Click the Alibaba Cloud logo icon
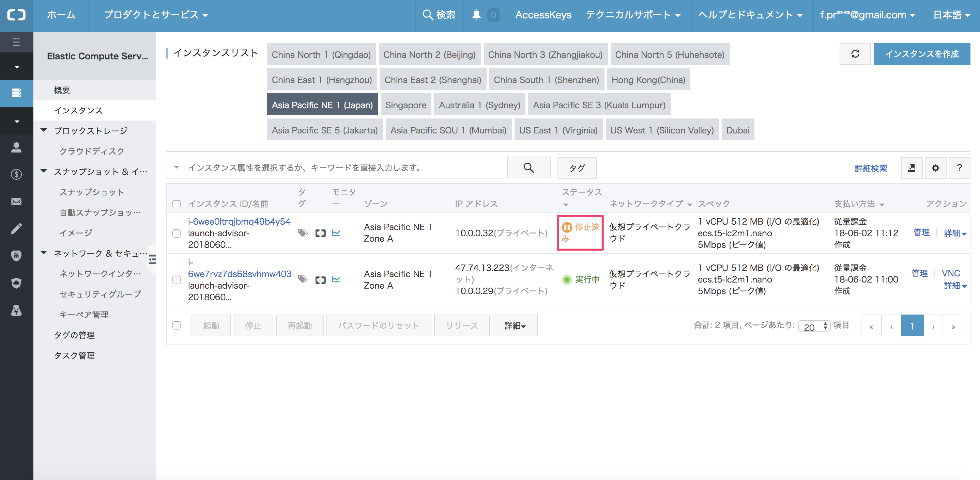This screenshot has width=980, height=480. (x=16, y=15)
